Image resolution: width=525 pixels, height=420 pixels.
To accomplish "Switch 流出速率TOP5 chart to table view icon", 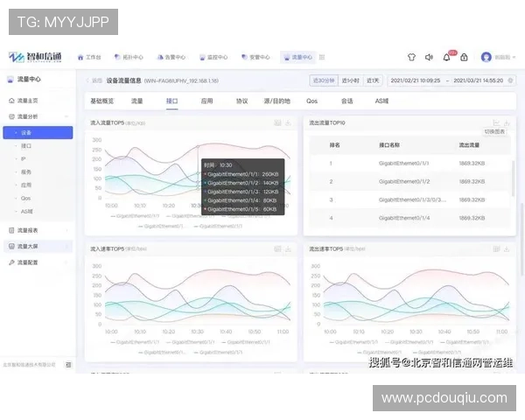I will tap(496, 248).
